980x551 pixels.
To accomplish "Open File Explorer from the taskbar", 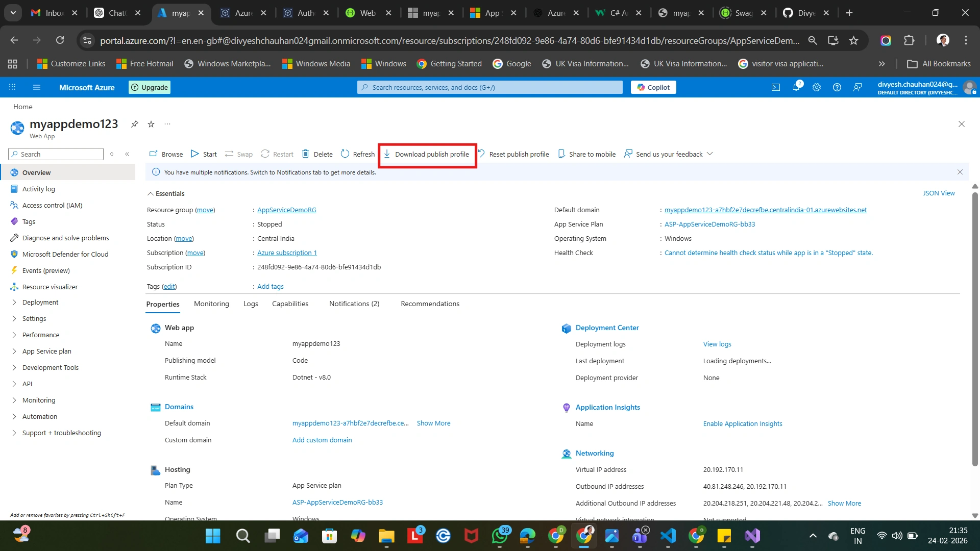I will point(386,536).
